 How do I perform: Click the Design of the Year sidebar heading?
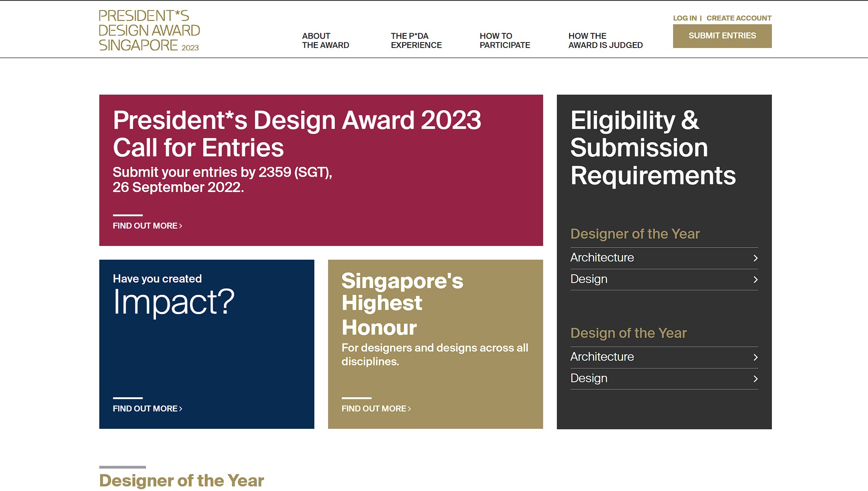[x=628, y=333]
